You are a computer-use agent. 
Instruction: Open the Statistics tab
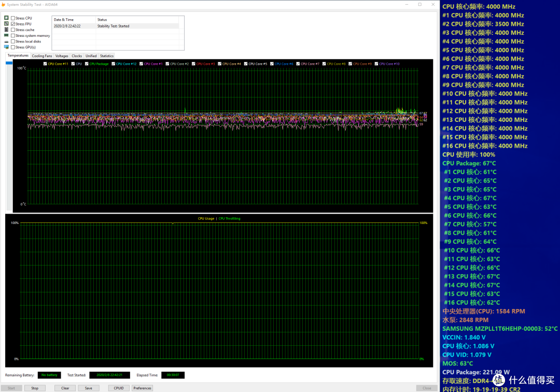pos(107,56)
